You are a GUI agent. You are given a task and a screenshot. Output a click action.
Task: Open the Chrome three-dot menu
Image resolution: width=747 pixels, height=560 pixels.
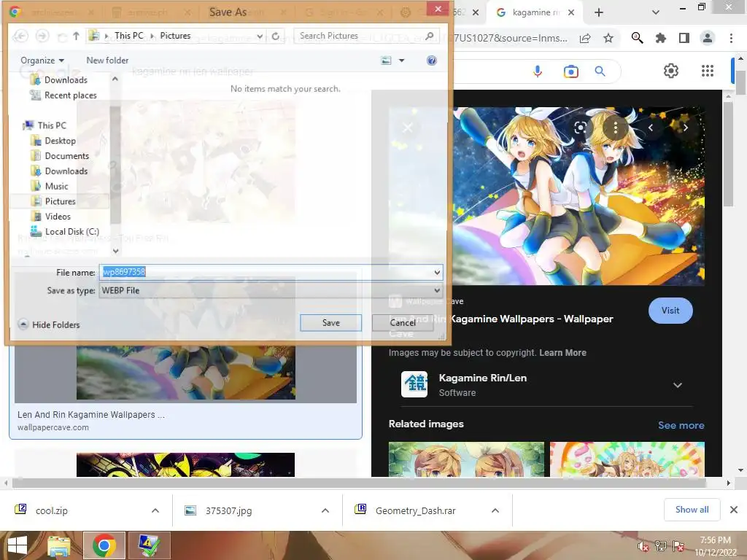731,38
